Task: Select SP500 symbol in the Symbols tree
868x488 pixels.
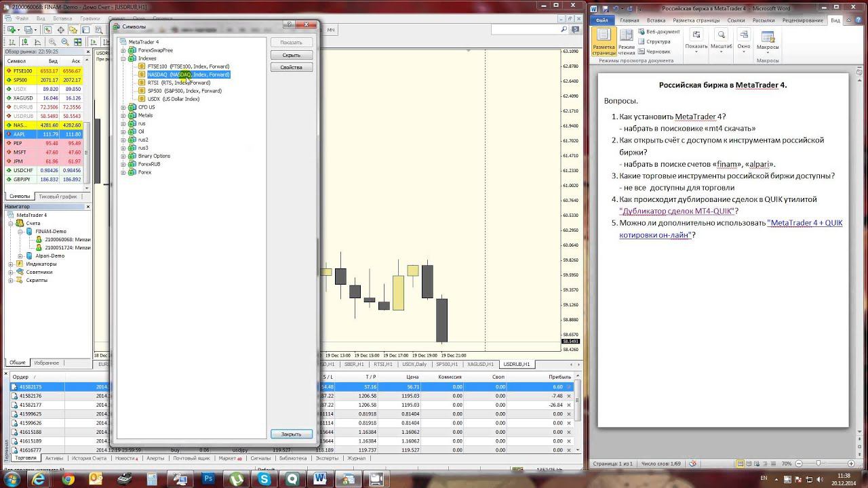Action: tap(184, 91)
